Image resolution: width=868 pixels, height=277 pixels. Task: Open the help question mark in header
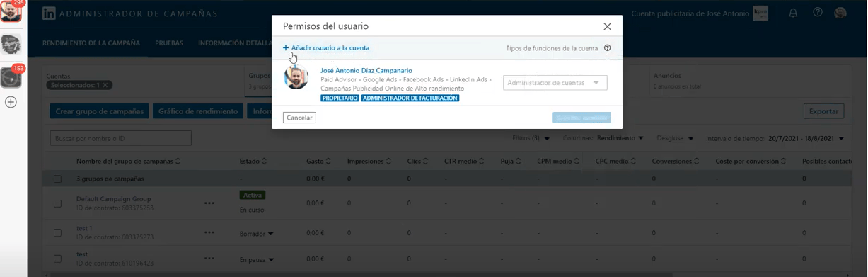coord(818,13)
